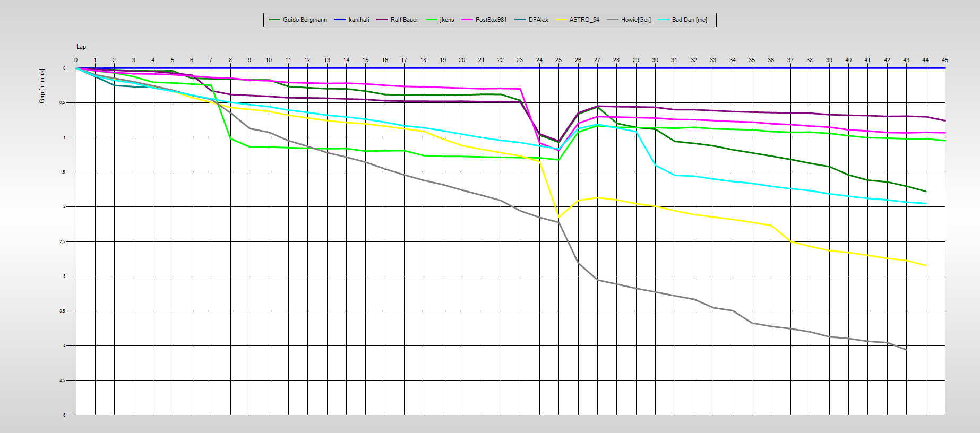Click the Bad Dan [me] legend label
This screenshot has height=433, width=980.
(x=689, y=20)
